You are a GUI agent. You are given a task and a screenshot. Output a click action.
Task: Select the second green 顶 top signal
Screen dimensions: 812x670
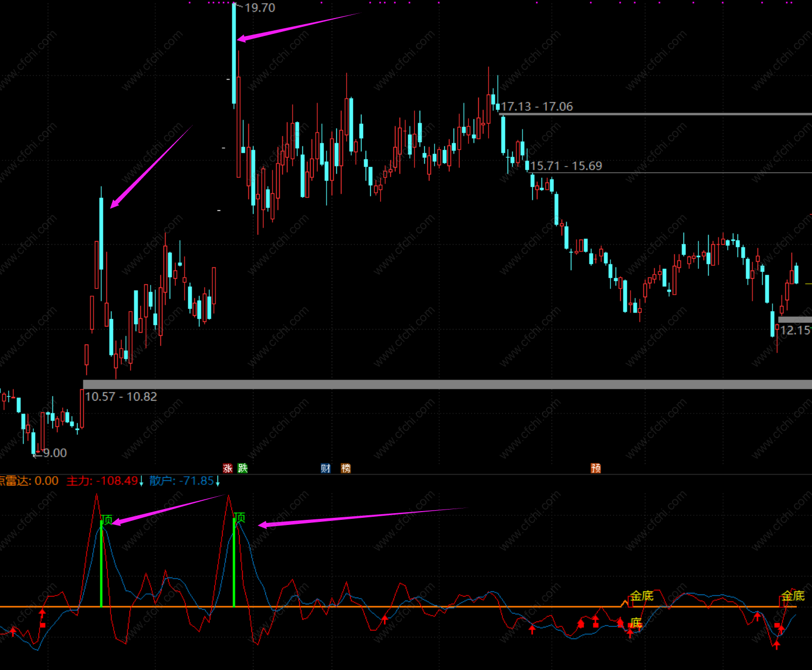tap(240, 517)
